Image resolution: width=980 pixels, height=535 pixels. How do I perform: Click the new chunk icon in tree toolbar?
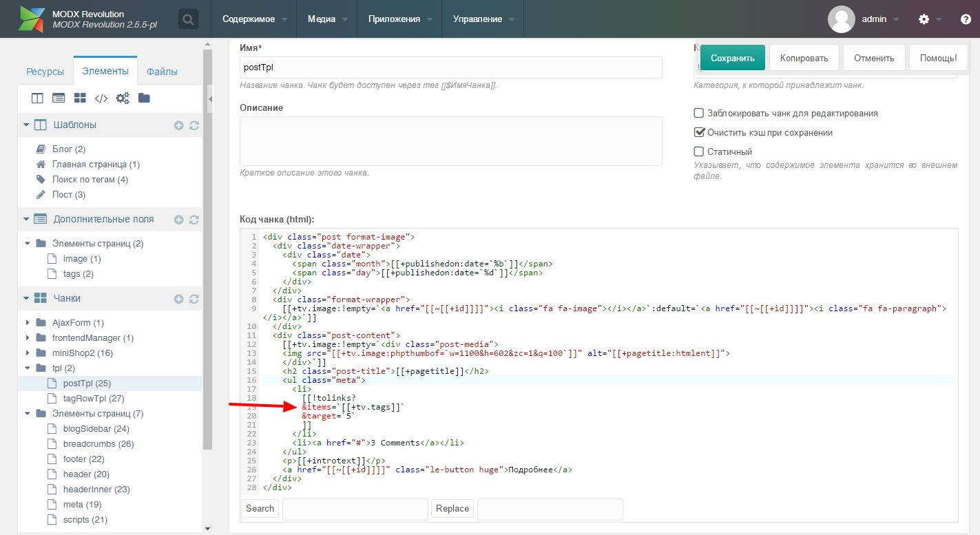pyautogui.click(x=80, y=98)
